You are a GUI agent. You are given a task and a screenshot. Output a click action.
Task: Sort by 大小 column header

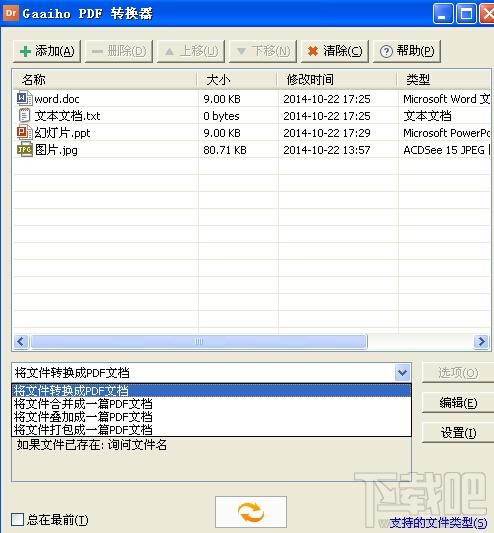point(237,80)
